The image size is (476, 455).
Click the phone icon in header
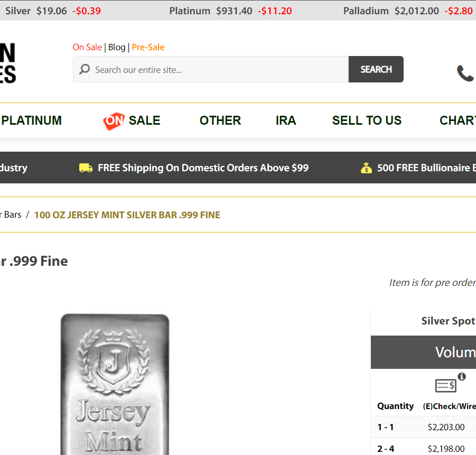[x=465, y=73]
